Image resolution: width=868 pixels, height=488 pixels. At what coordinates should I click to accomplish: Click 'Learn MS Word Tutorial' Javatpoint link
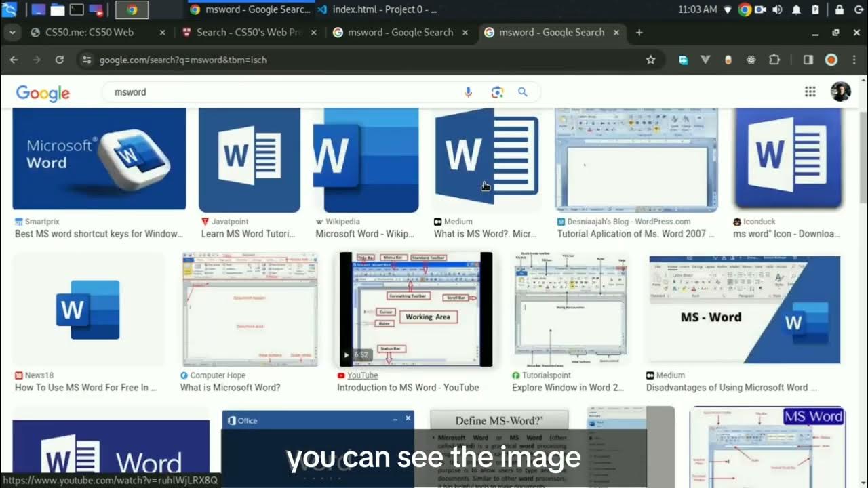coord(248,234)
